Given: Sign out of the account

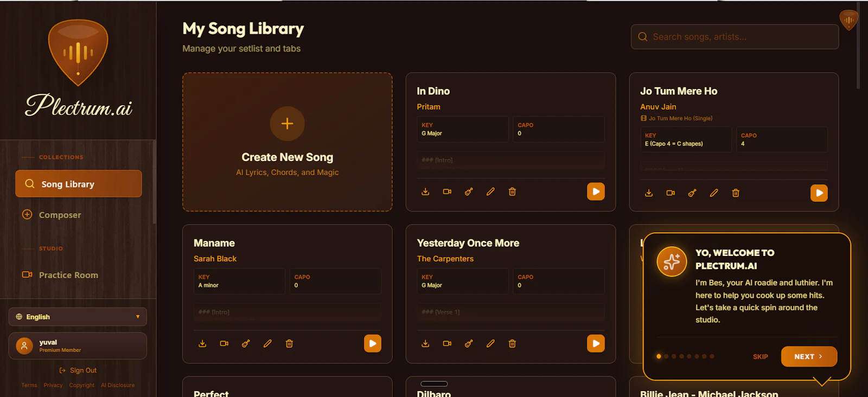Looking at the screenshot, I should (78, 370).
